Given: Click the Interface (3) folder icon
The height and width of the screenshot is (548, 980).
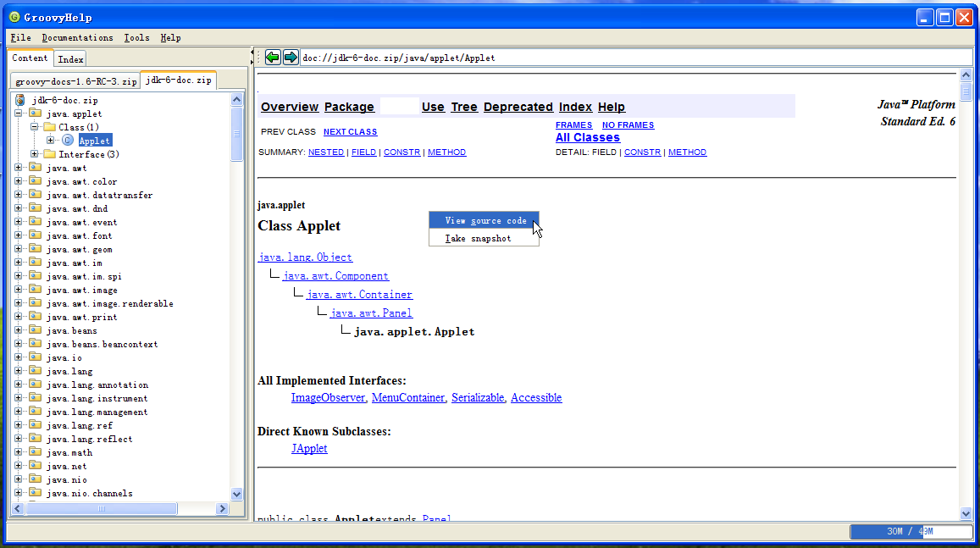Looking at the screenshot, I should [49, 154].
